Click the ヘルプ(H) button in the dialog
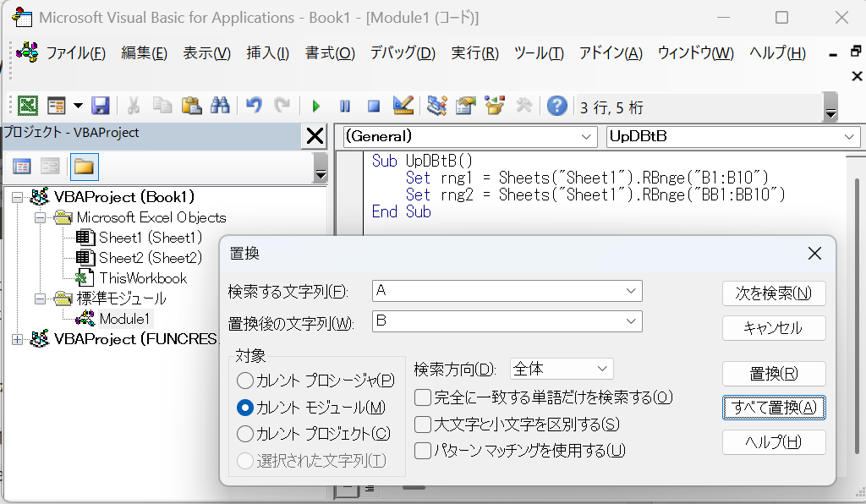This screenshot has width=866, height=504. [774, 442]
